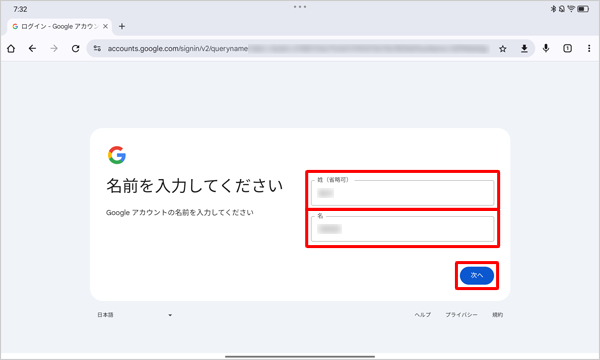The width and height of the screenshot is (600, 360).
Task: Click the blue 次へ button
Action: point(477,275)
